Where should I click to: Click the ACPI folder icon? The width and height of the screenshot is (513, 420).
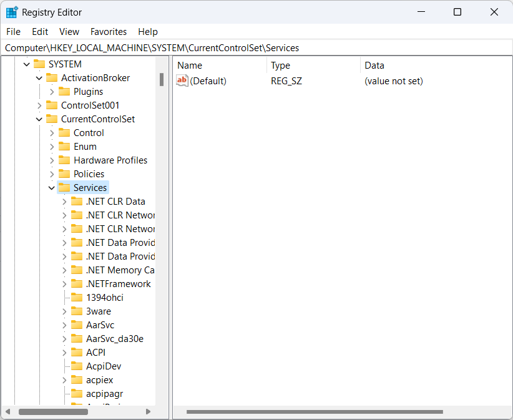[77, 353]
